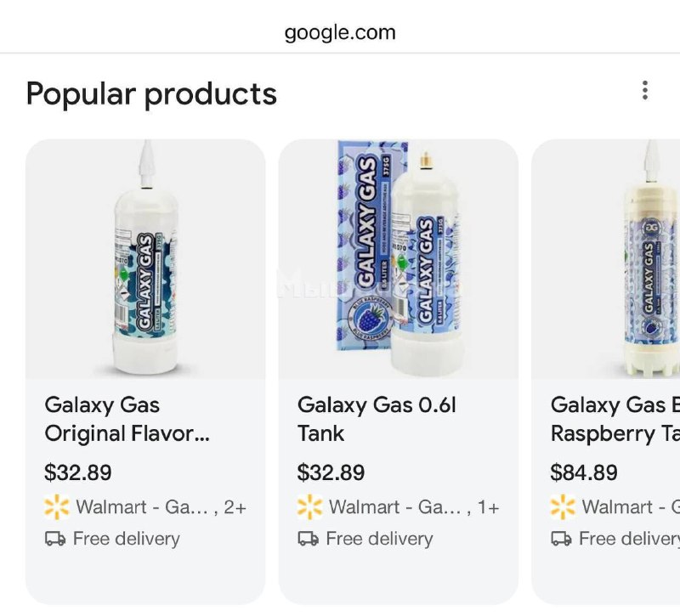Open the Galaxy Gas Original Flavor title link
Image resolution: width=680 pixels, height=616 pixels.
tap(127, 419)
